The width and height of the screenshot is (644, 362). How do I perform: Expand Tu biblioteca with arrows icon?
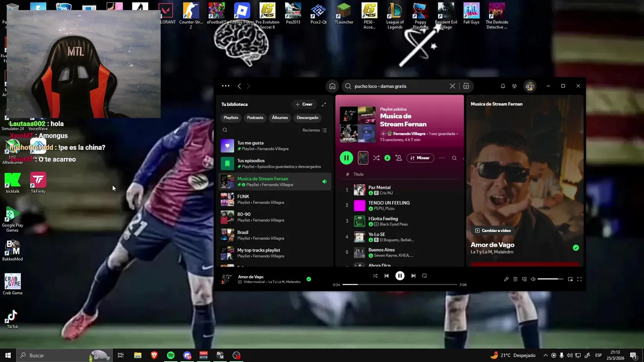[324, 104]
